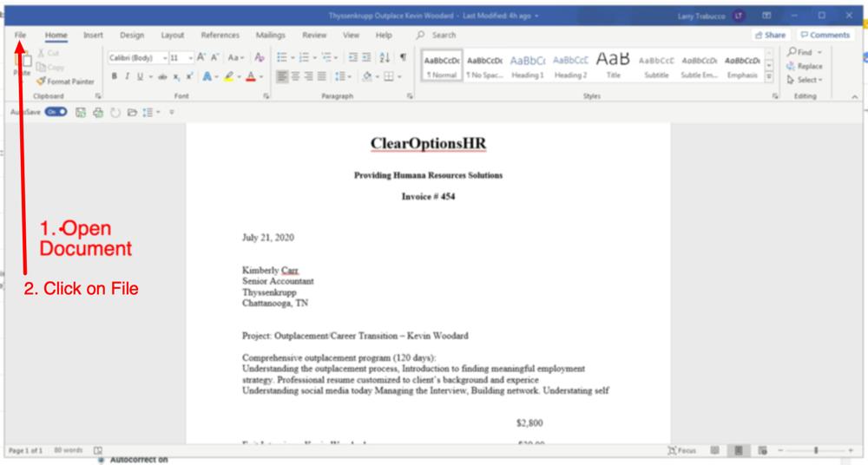868x465 pixels.
Task: Switch to the Design tab
Action: coord(132,35)
